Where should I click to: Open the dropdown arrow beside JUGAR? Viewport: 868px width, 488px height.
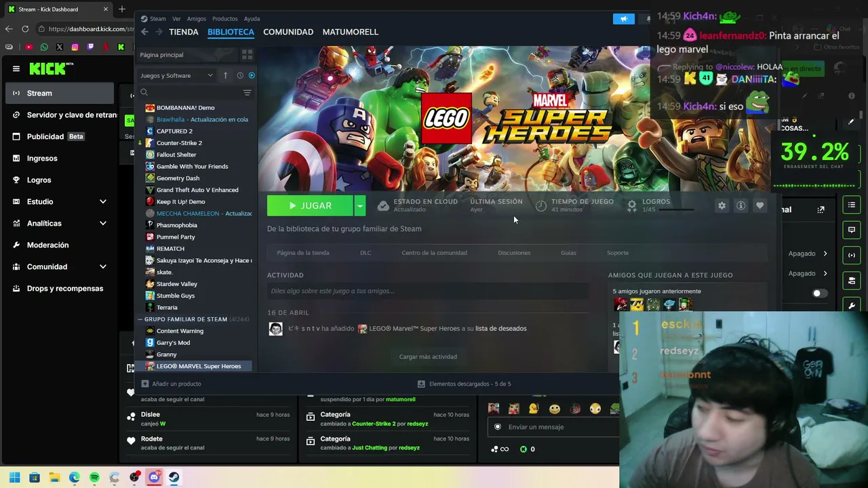(x=360, y=205)
